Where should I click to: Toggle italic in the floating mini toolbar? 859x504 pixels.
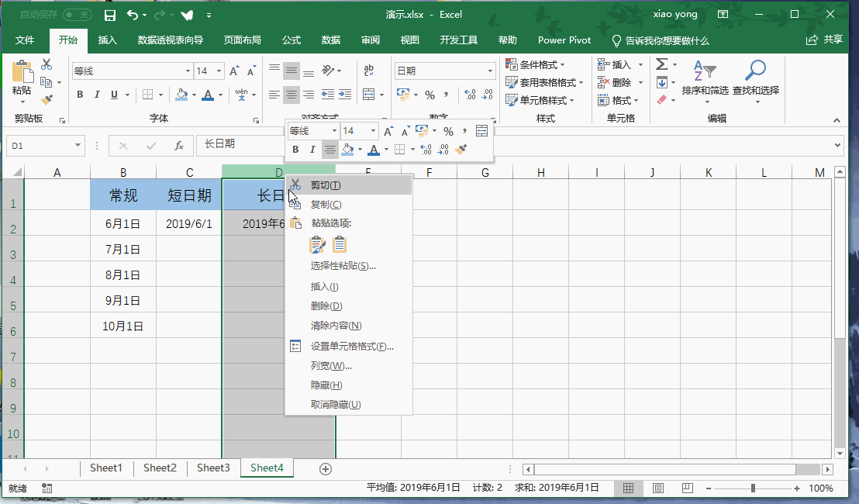(312, 150)
